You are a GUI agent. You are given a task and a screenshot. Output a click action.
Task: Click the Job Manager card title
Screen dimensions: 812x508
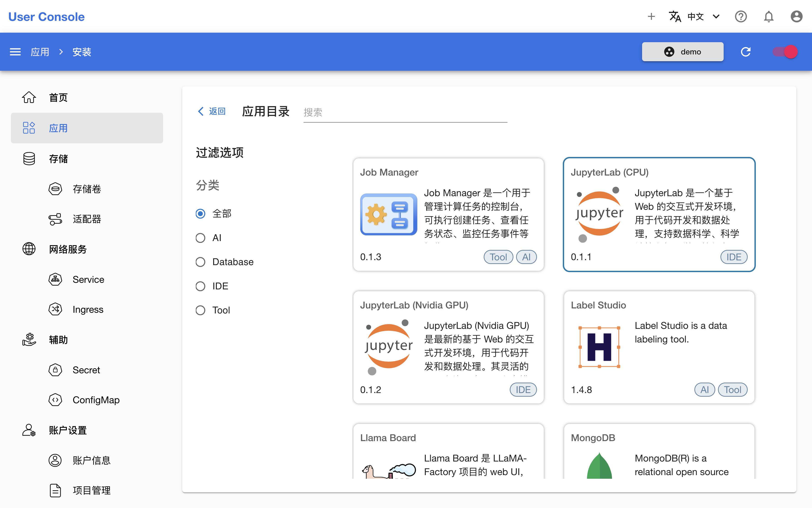coord(389,172)
